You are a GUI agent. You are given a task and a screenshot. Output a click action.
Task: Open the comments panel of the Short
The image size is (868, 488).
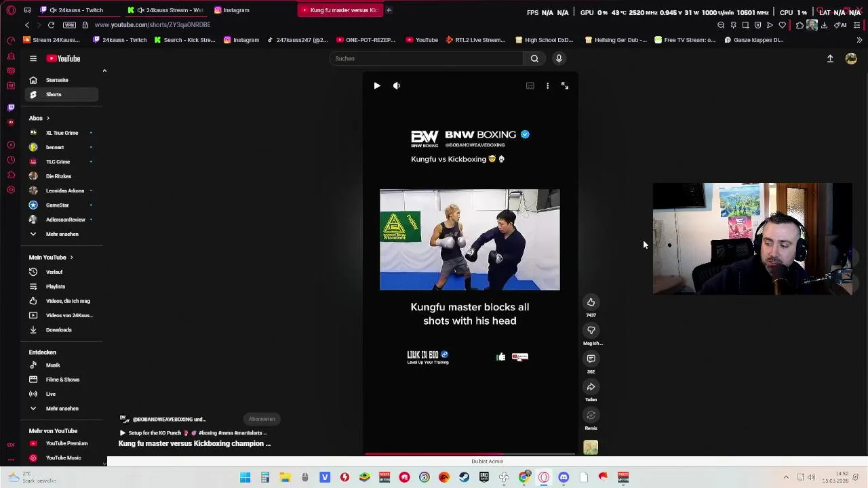pos(591,359)
